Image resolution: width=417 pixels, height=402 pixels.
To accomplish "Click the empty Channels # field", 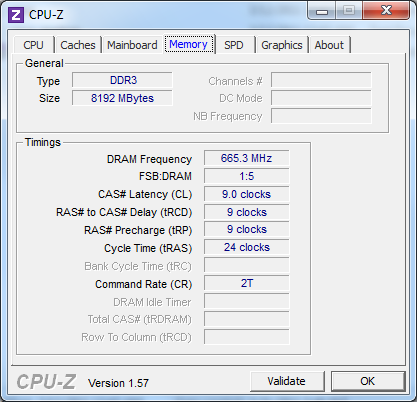I will point(321,80).
